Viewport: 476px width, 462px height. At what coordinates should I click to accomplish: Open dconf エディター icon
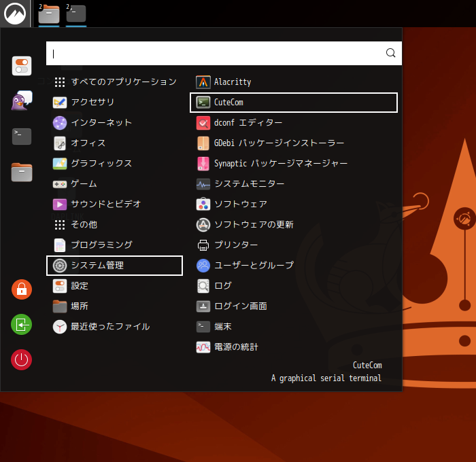203,123
